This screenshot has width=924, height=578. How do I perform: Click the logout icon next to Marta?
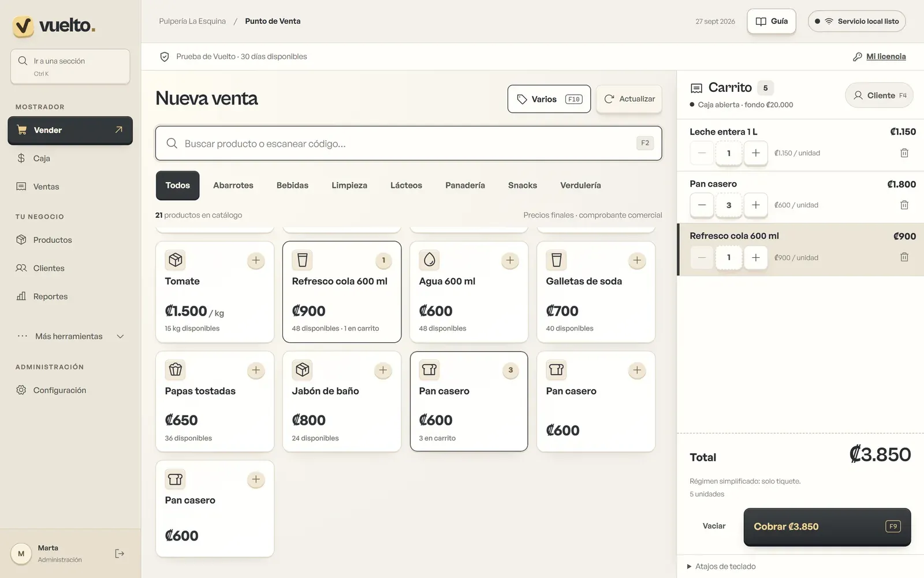click(x=120, y=554)
